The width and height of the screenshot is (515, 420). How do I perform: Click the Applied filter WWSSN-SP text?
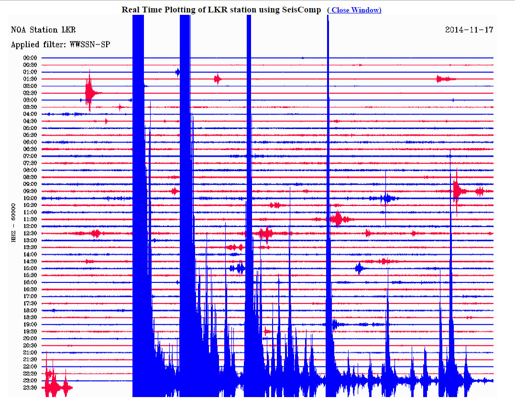(x=62, y=45)
